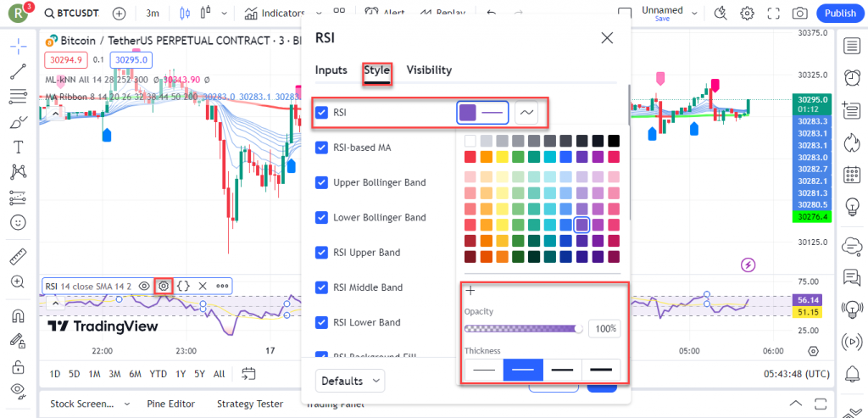
Task: Uncheck the Upper Bollinger Band checkbox
Action: point(321,182)
